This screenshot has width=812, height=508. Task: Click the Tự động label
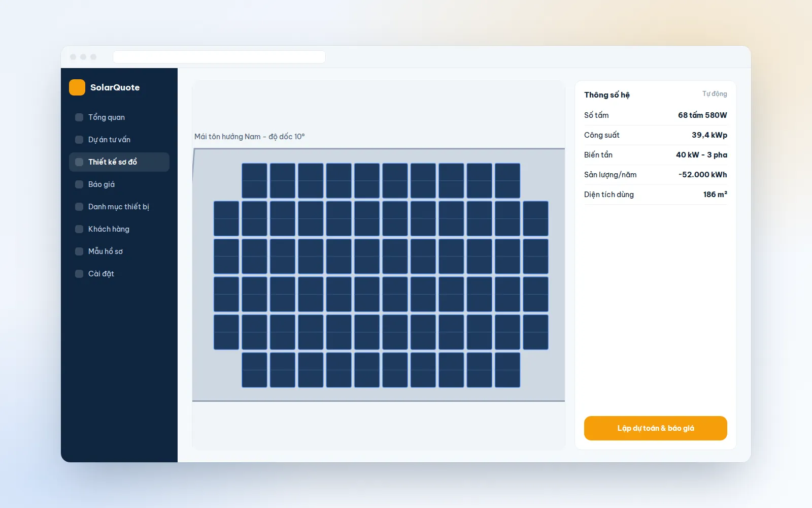[715, 94]
